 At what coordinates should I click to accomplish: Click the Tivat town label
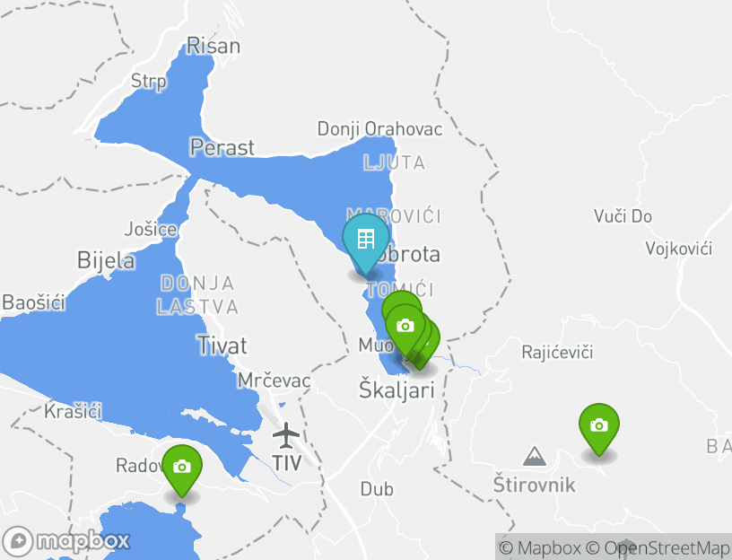(222, 346)
